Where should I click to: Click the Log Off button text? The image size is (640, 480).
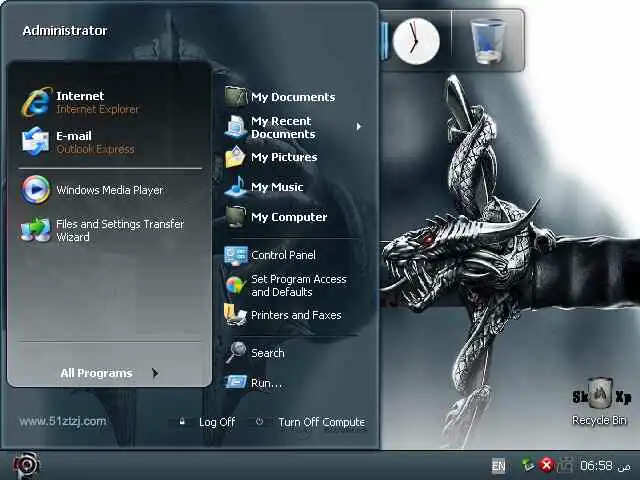[217, 422]
